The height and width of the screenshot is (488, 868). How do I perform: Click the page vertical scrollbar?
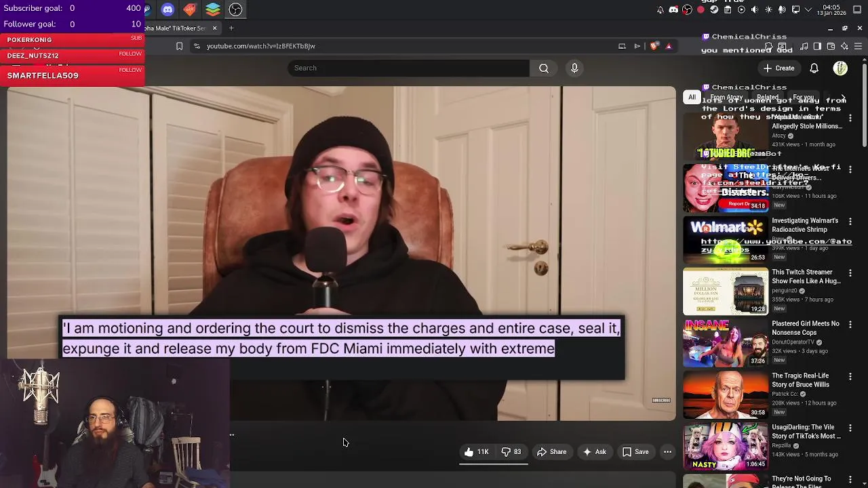click(864, 105)
